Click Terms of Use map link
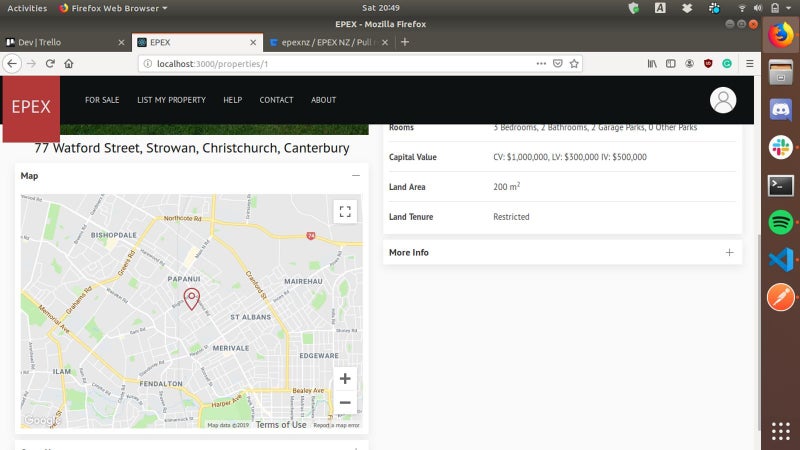 pyautogui.click(x=281, y=424)
